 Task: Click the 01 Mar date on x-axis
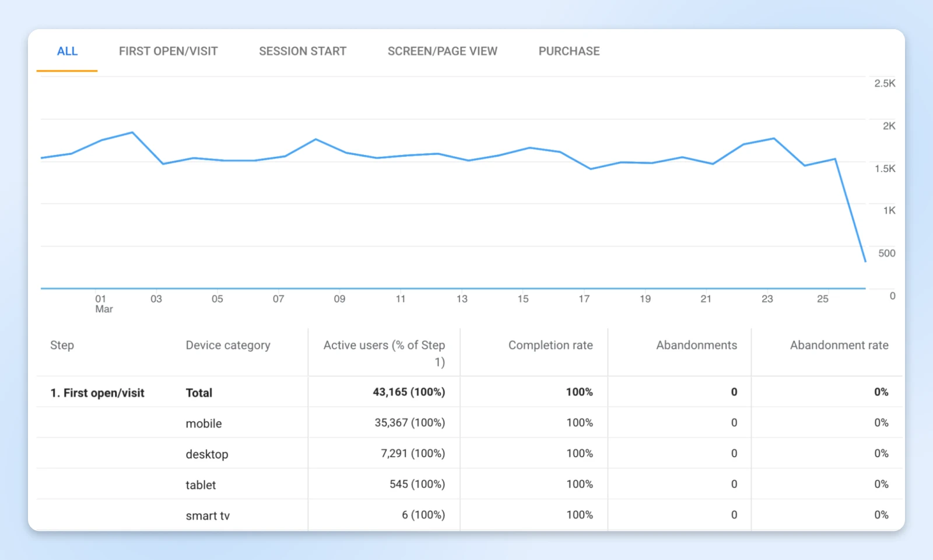coord(101,303)
